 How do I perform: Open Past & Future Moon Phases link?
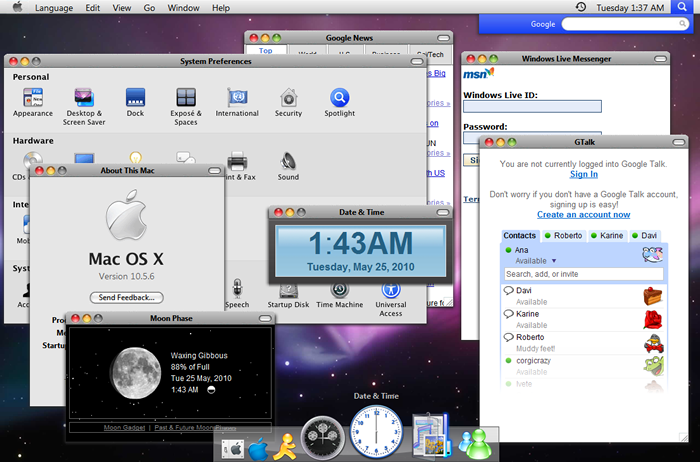(195, 428)
